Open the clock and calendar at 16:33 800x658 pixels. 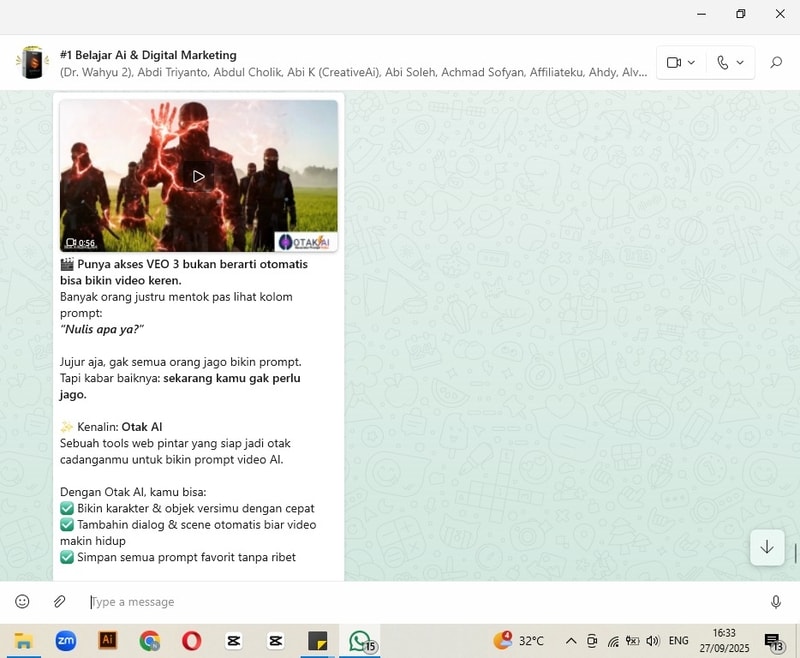(724, 641)
